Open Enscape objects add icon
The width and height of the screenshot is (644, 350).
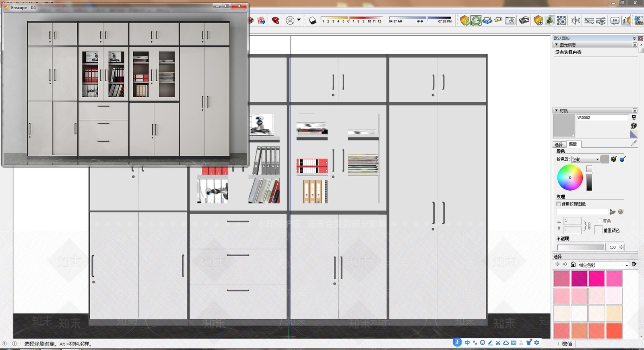538,20
